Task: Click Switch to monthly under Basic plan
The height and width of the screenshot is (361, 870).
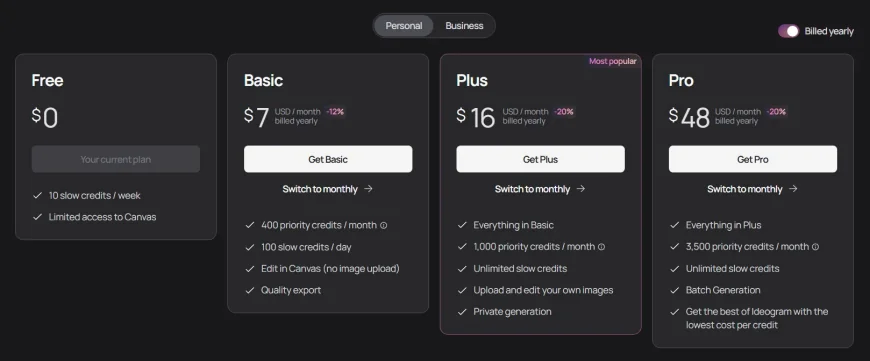Action: [320, 189]
